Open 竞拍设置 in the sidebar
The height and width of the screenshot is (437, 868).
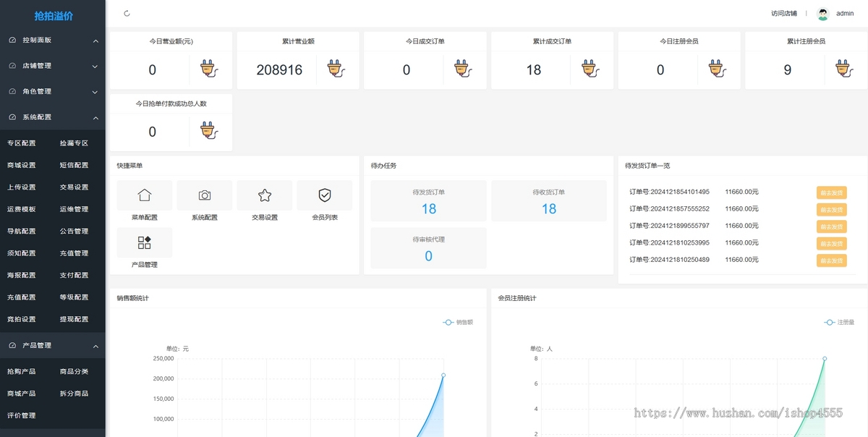(22, 319)
